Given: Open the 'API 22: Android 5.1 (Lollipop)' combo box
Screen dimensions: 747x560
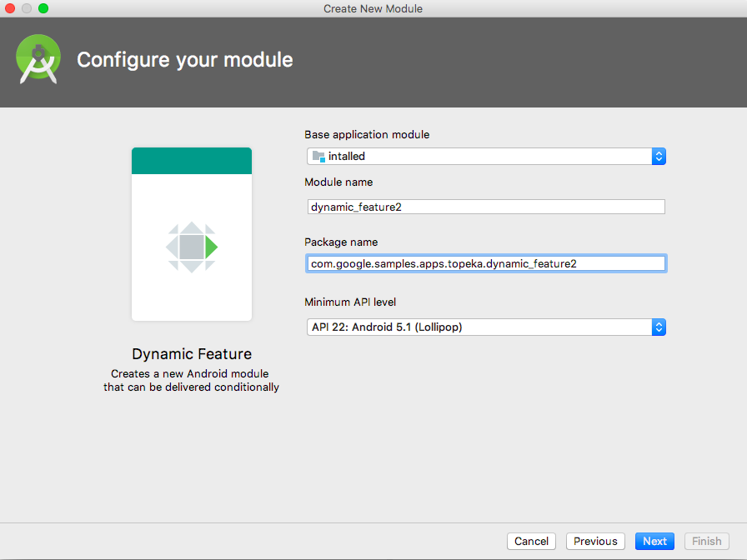Looking at the screenshot, I should pos(479,327).
